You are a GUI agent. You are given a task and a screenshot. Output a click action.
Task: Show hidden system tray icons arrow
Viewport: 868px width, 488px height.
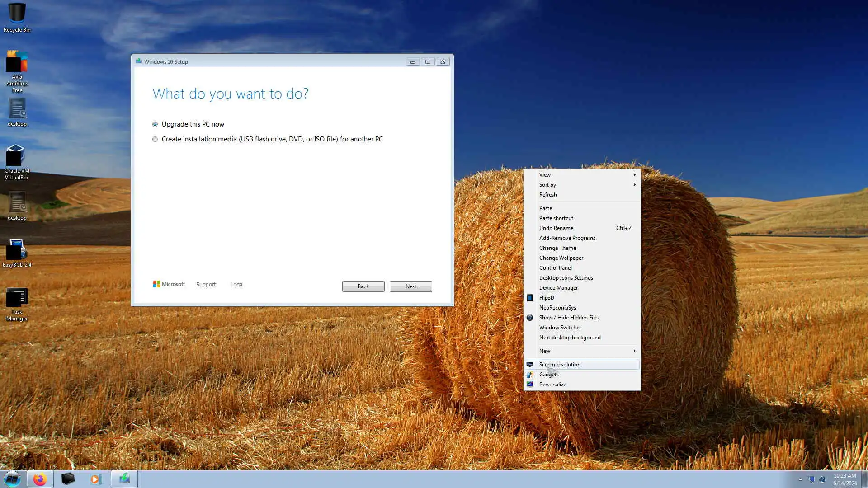tap(800, 479)
